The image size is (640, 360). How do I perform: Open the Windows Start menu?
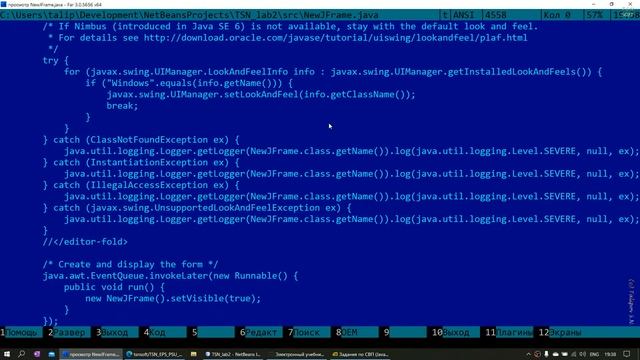pos(7,354)
